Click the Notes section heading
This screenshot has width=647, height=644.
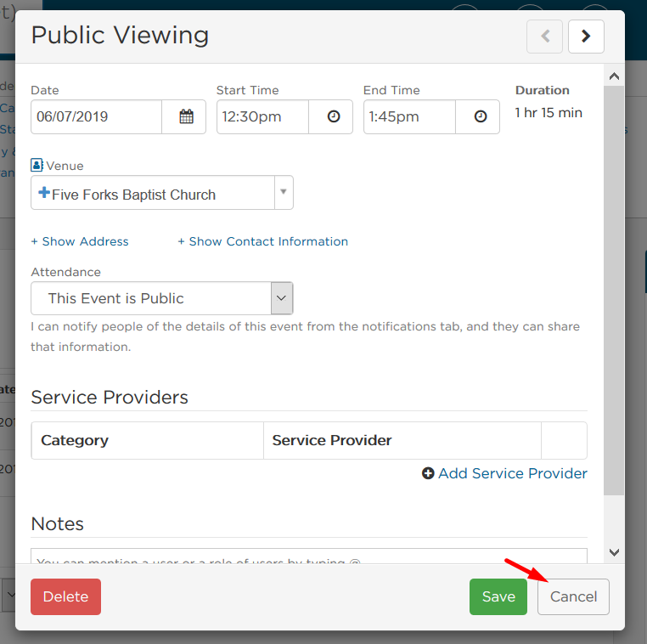[58, 524]
